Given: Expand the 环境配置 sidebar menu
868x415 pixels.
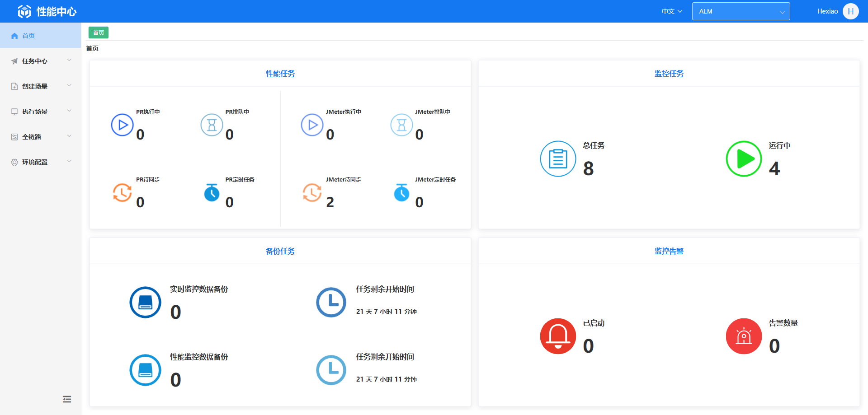Looking at the screenshot, I should [40, 162].
